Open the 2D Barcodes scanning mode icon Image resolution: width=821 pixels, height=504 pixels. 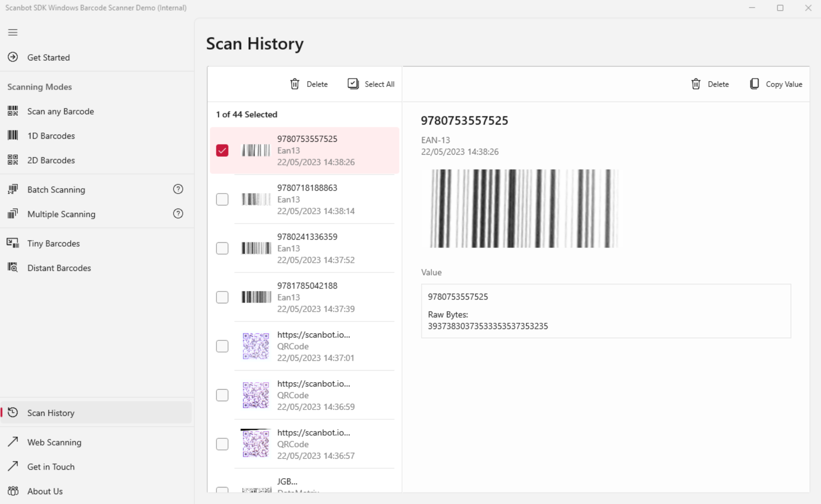tap(12, 160)
